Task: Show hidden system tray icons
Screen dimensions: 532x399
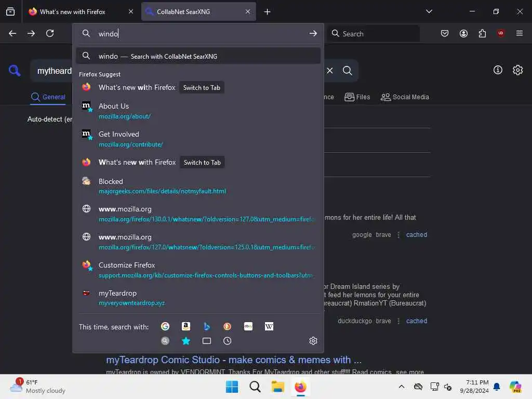Action: pos(402,387)
